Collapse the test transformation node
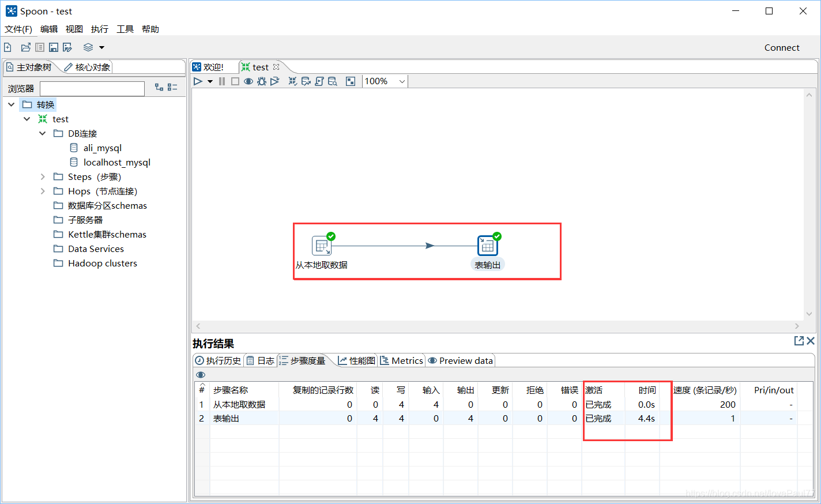This screenshot has width=821, height=504. [27, 119]
